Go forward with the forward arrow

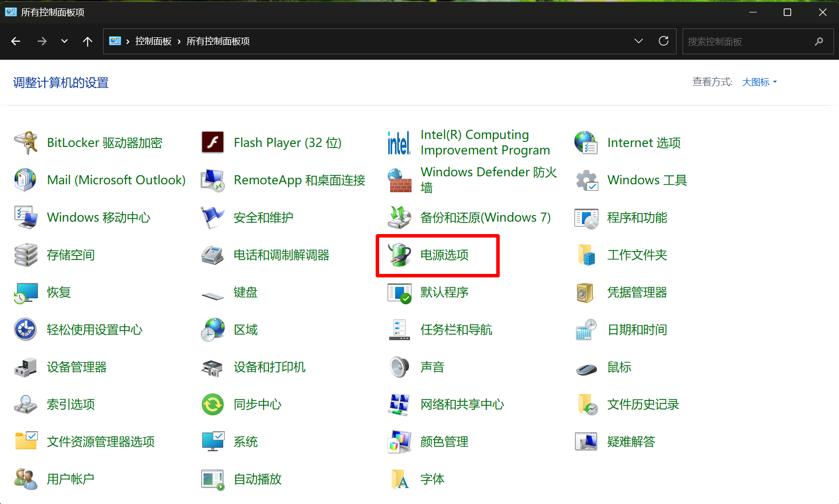click(x=42, y=41)
